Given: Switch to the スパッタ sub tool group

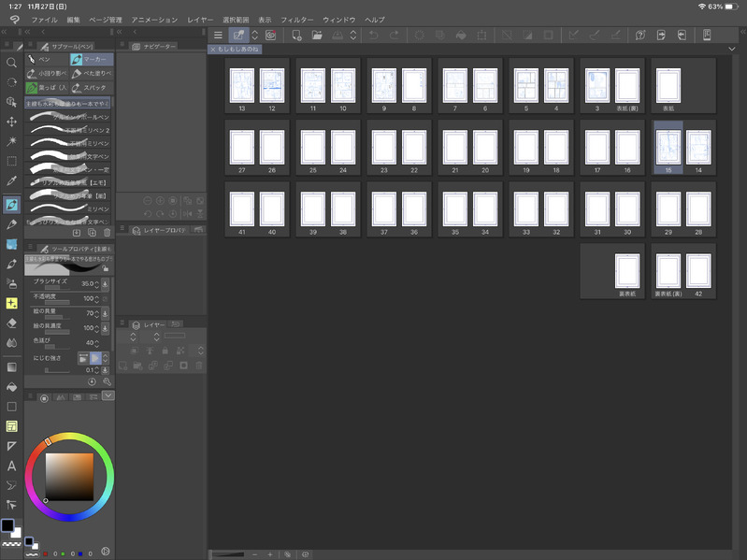Looking at the screenshot, I should (x=92, y=88).
